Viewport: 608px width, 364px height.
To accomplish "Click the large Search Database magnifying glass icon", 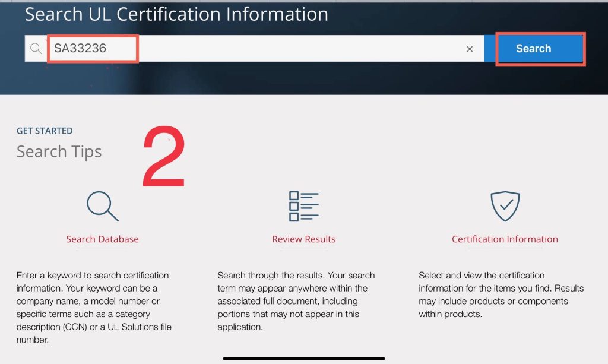I will pyautogui.click(x=102, y=206).
